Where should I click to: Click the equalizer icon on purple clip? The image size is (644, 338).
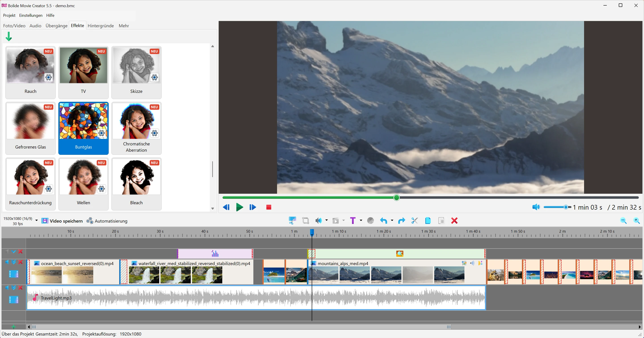click(215, 254)
